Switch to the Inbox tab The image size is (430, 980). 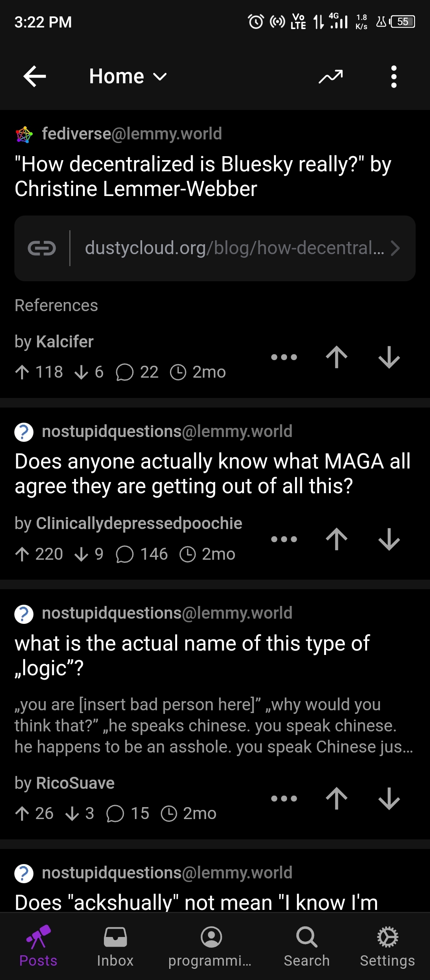click(x=115, y=947)
